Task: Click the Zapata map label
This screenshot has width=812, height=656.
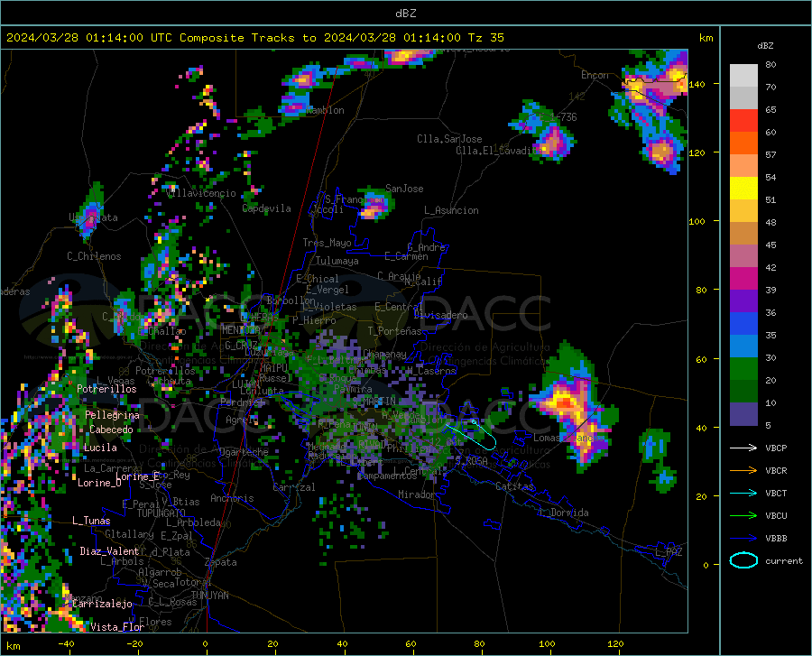Action: pyautogui.click(x=221, y=562)
